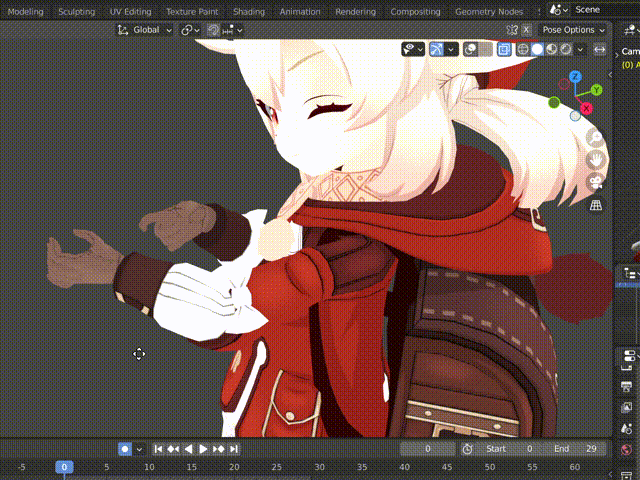Select material preview viewport shading
The image size is (640, 480).
click(x=551, y=49)
